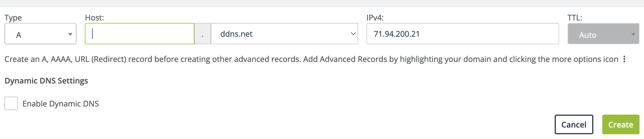The image size is (644, 139).
Task: Open the TTL Auto dropdown
Action: pos(603,34)
